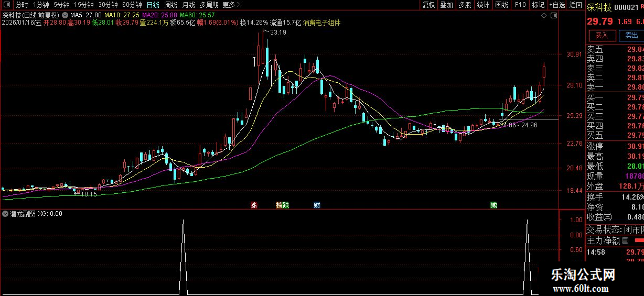Click the 买五 order book row
Viewport: 644px width, 296px height.
tap(615, 135)
